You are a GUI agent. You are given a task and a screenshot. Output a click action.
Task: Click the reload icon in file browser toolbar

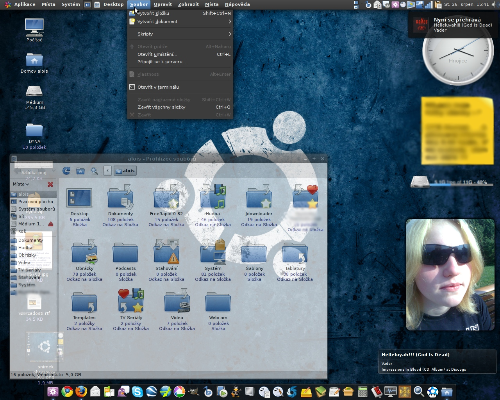(66, 171)
